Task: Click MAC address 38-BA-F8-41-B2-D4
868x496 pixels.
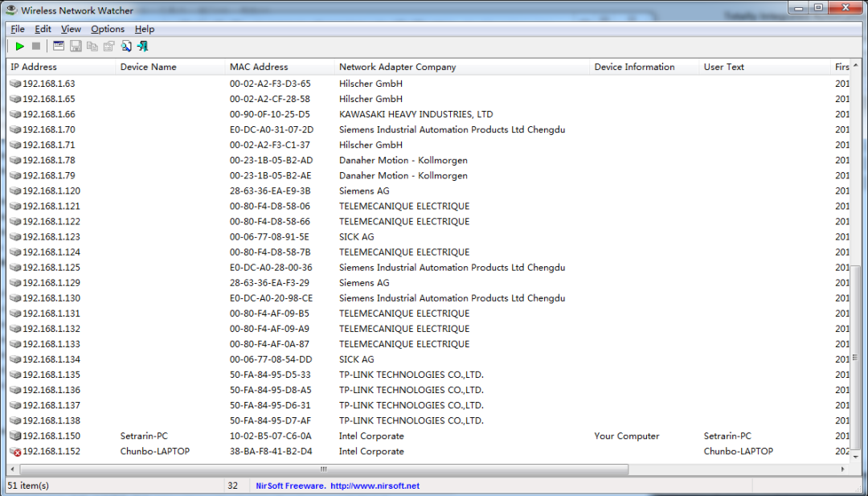Action: [271, 452]
